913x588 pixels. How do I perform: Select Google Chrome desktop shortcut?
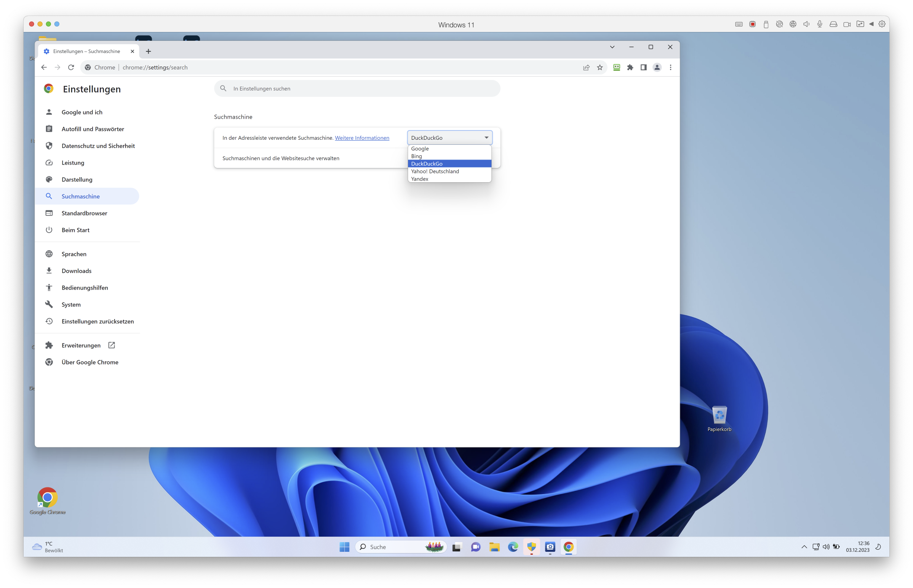(x=48, y=501)
